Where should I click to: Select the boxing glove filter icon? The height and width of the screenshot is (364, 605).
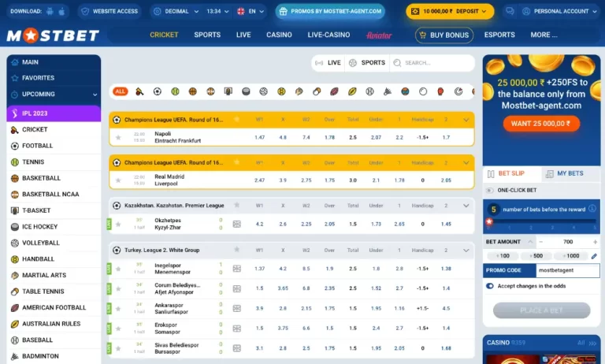pyautogui.click(x=440, y=91)
